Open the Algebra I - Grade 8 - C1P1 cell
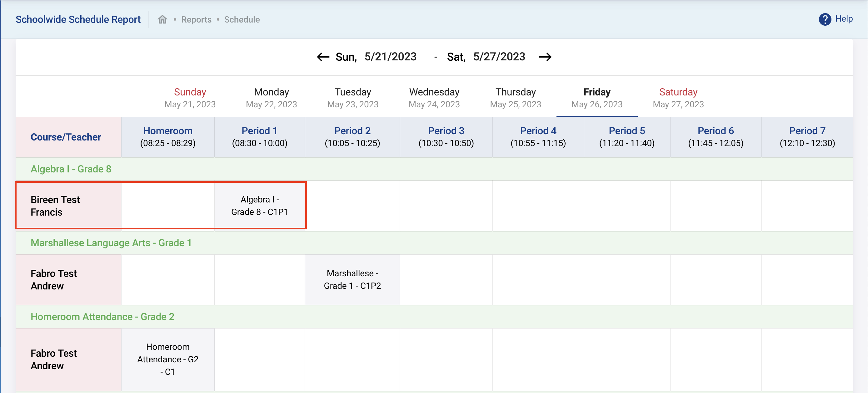The image size is (868, 393). (x=259, y=206)
